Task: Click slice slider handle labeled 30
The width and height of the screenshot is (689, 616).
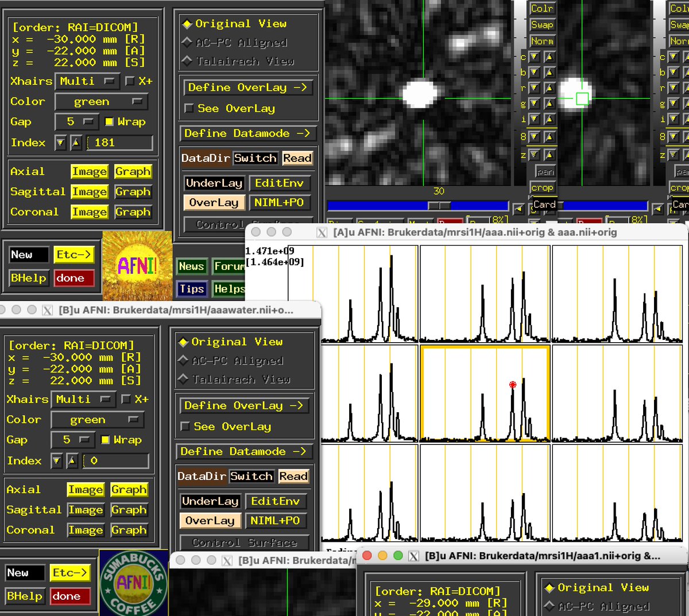Action: [439, 206]
